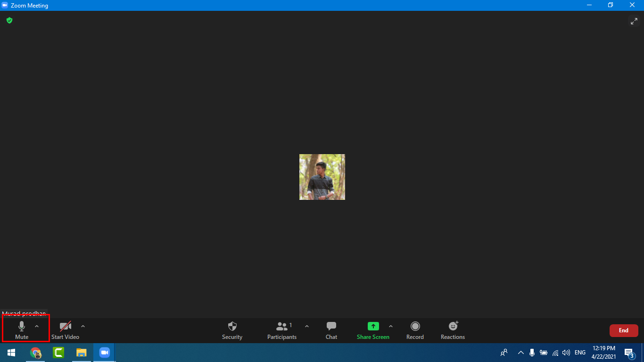The image size is (644, 362).
Task: Start recording with the Record button
Action: [415, 327]
